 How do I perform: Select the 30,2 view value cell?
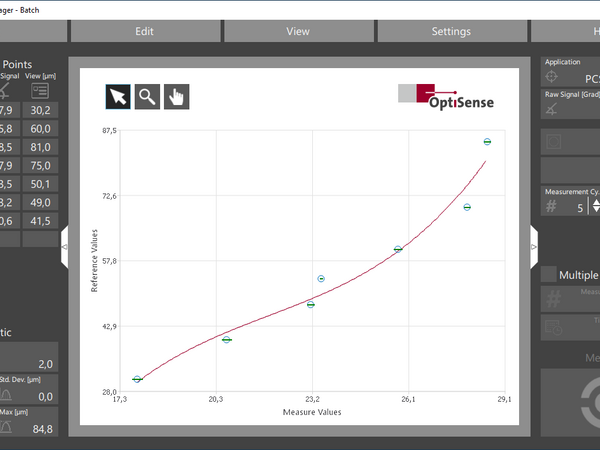coord(41,110)
